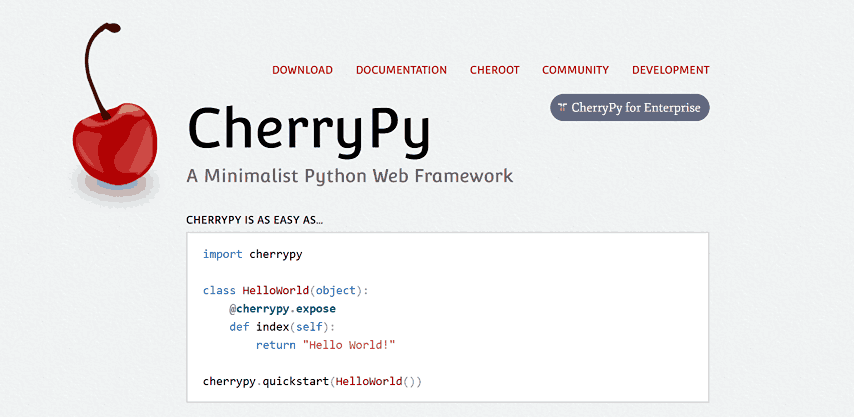854x417 pixels.
Task: Click the code line import cherrypy
Action: point(253,254)
